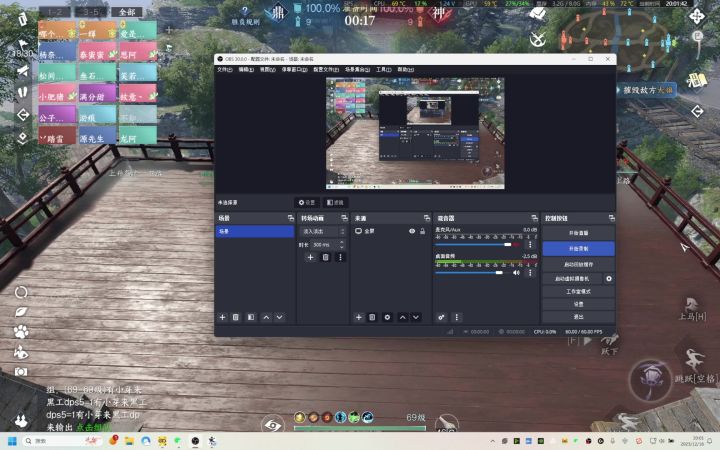
Task: Move scene down with the down arrow
Action: [279, 317]
